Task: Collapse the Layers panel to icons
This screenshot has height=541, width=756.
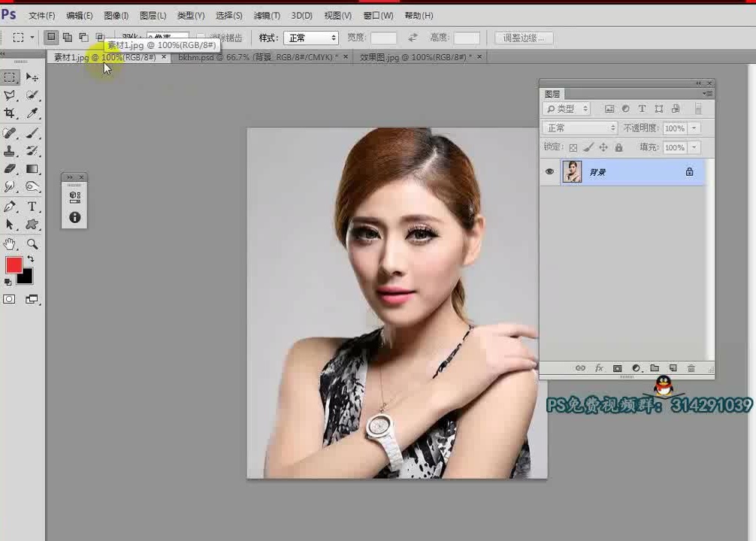Action: click(x=699, y=83)
